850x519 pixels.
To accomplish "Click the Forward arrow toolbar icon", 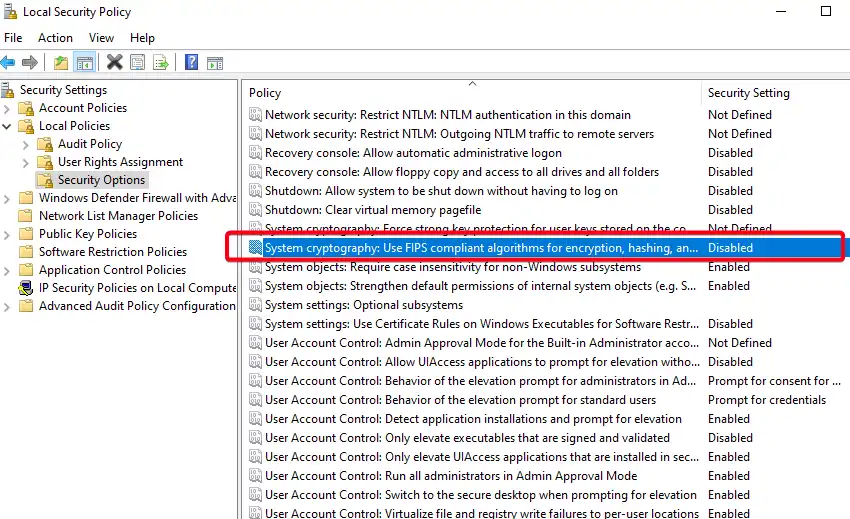I will coord(30,62).
